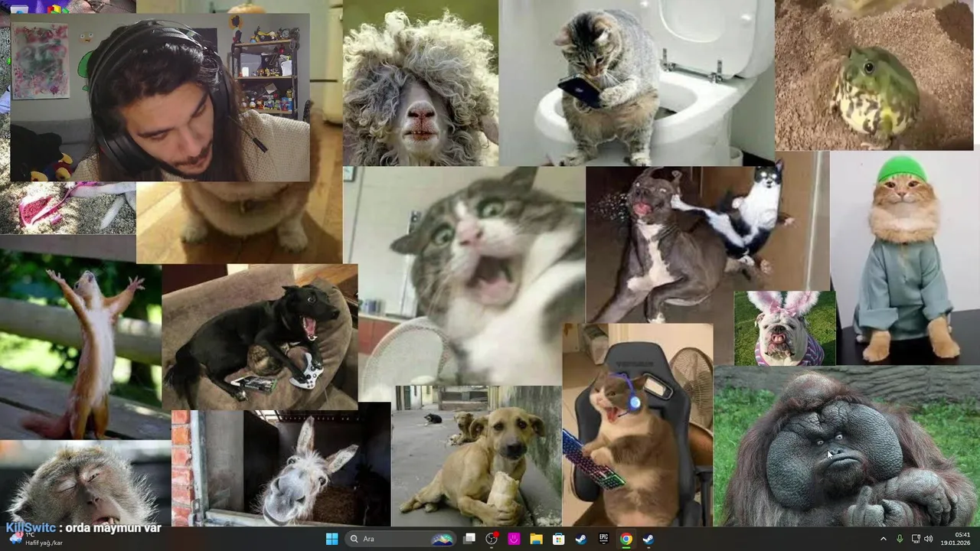Open the Steam icon next to Microsoft Store
Viewport: 980px width, 551px height.
pos(581,539)
